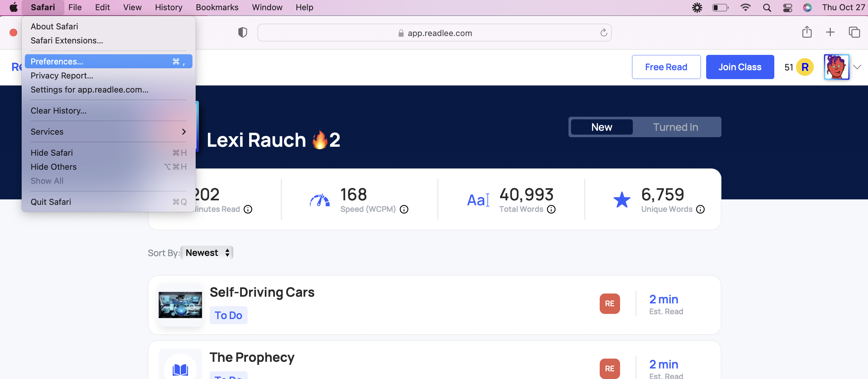Click the yellow R coin badge

pos(805,67)
